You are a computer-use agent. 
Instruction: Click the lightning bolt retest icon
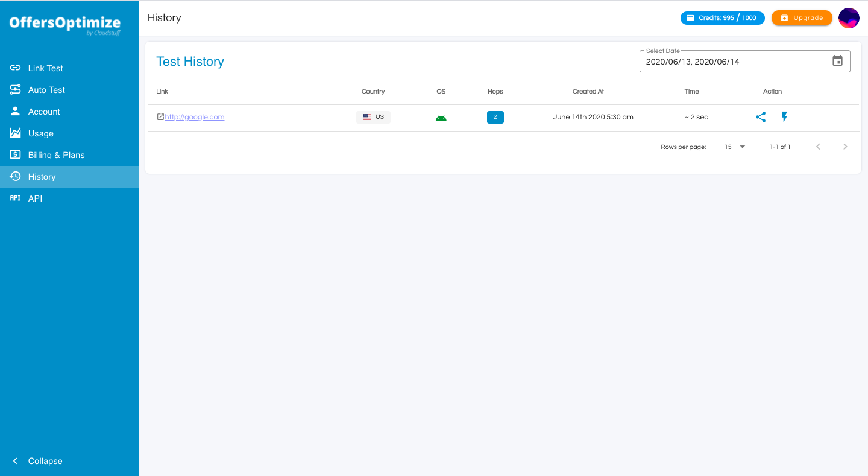click(784, 117)
